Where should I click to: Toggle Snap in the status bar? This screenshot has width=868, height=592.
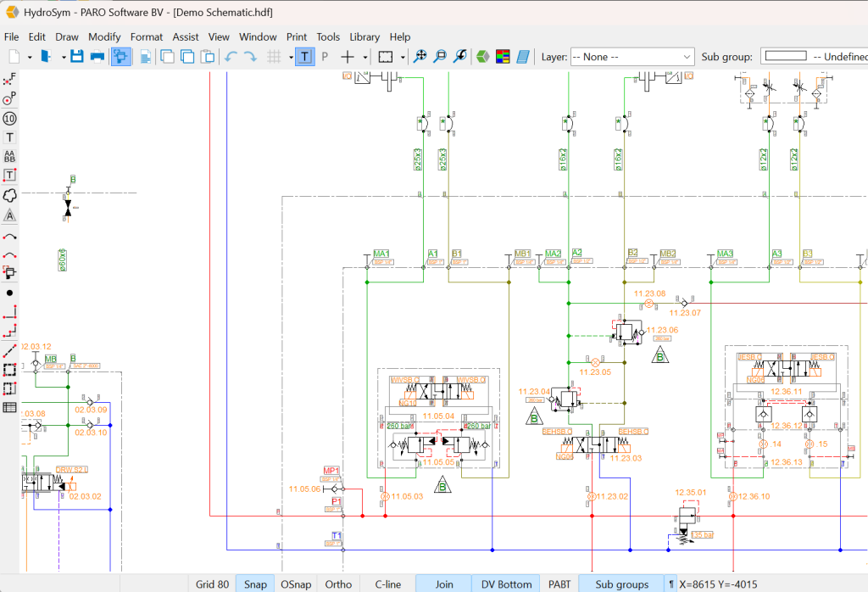coord(256,584)
